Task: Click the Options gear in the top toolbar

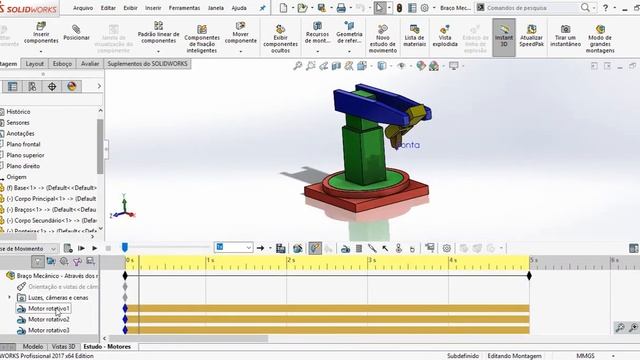Action: [425, 8]
